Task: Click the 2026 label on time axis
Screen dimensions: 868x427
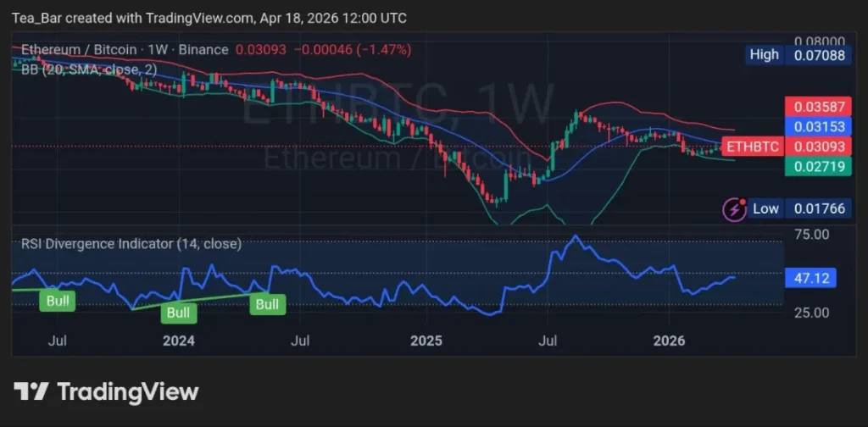Action: click(x=670, y=341)
